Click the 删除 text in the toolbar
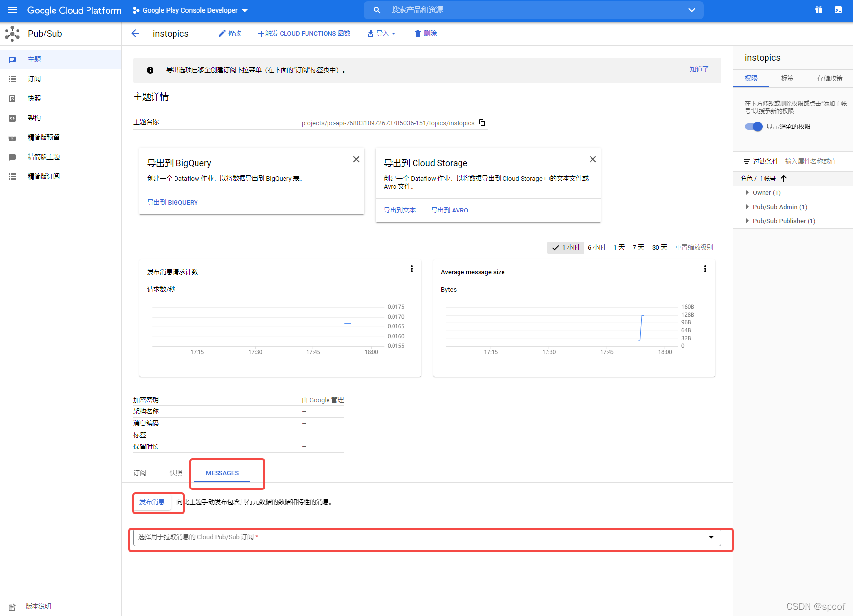 (430, 33)
